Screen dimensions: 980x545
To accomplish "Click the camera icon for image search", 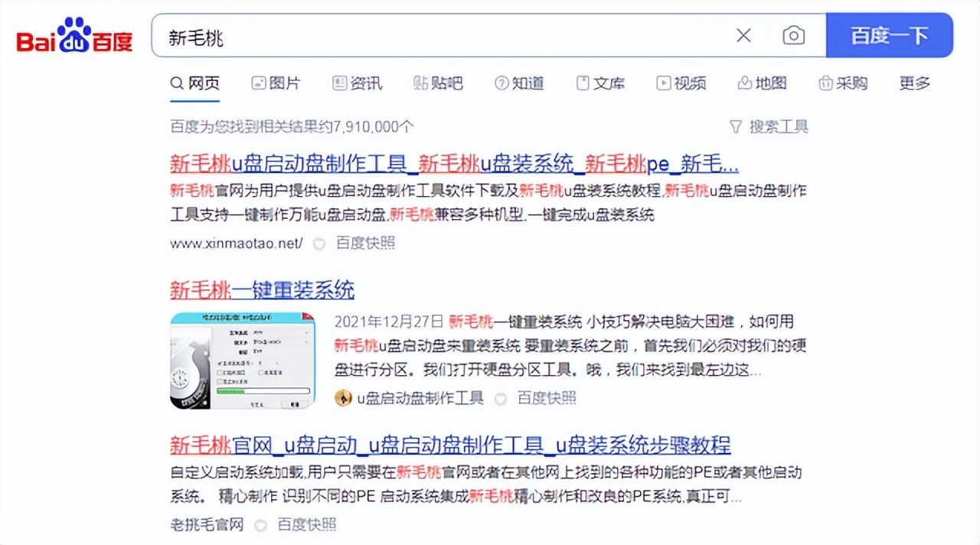I will pos(793,35).
